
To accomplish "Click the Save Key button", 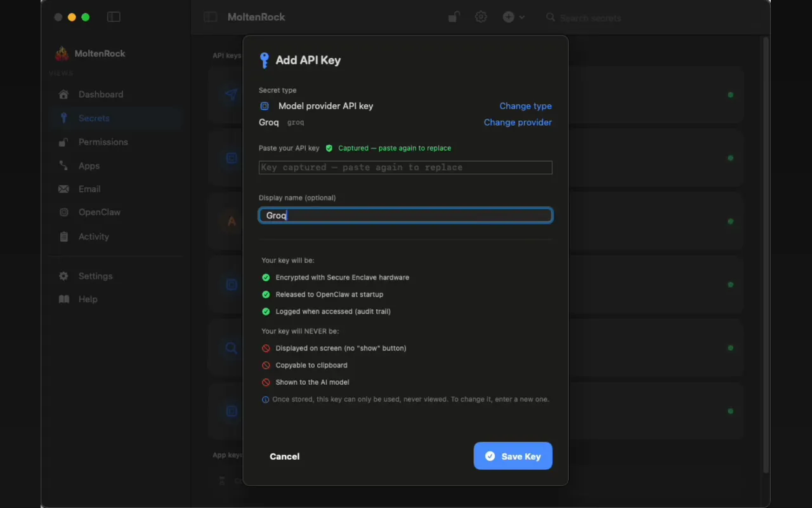I will pos(513,456).
